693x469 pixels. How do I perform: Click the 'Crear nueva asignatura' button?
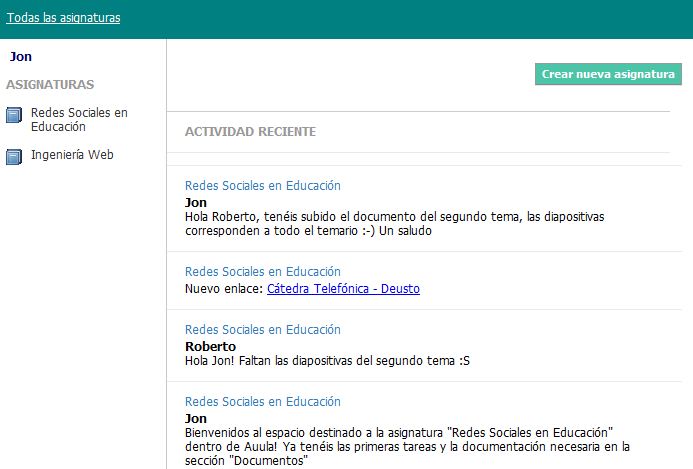point(608,74)
